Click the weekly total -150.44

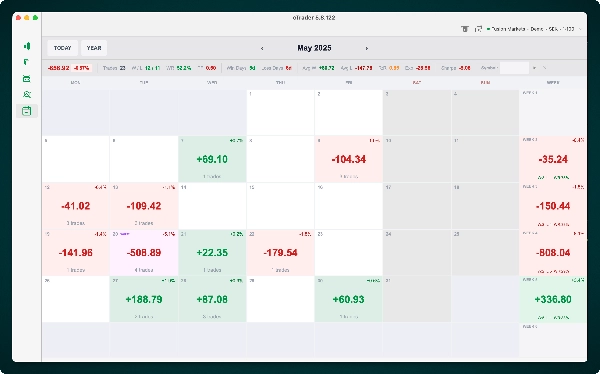tap(553, 206)
